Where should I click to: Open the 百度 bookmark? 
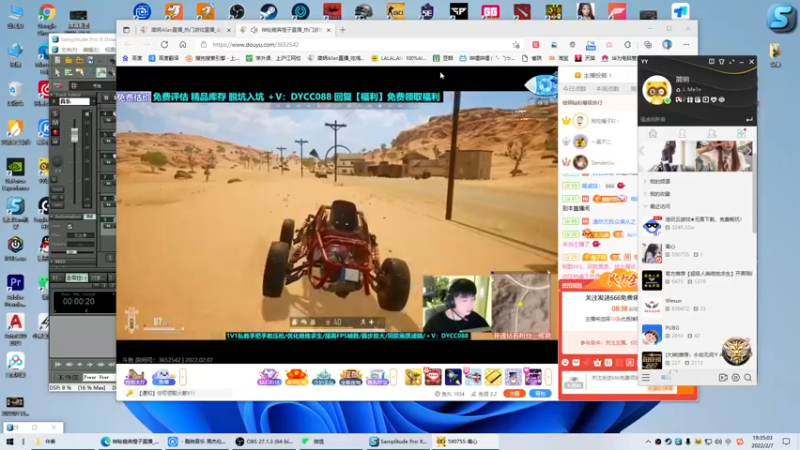[x=133, y=58]
